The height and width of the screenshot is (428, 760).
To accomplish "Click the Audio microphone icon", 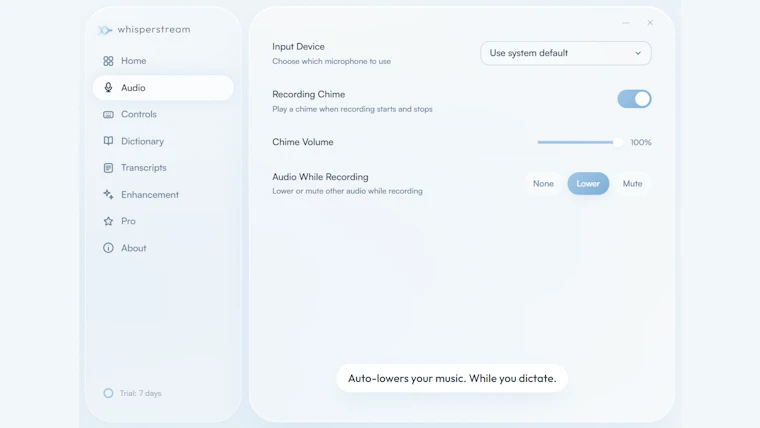I will (x=108, y=88).
